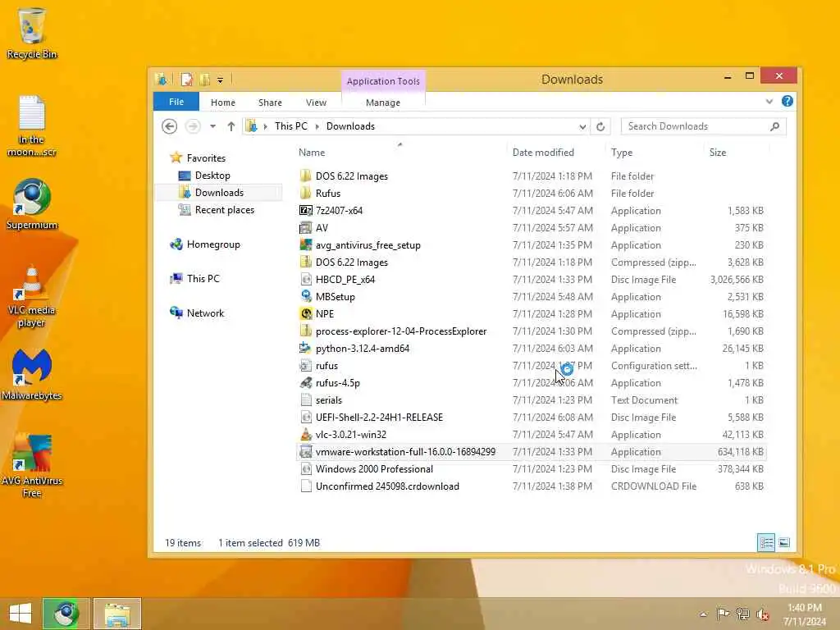Open Malwarebytes desktop shortcut
The image size is (840, 630).
32,374
